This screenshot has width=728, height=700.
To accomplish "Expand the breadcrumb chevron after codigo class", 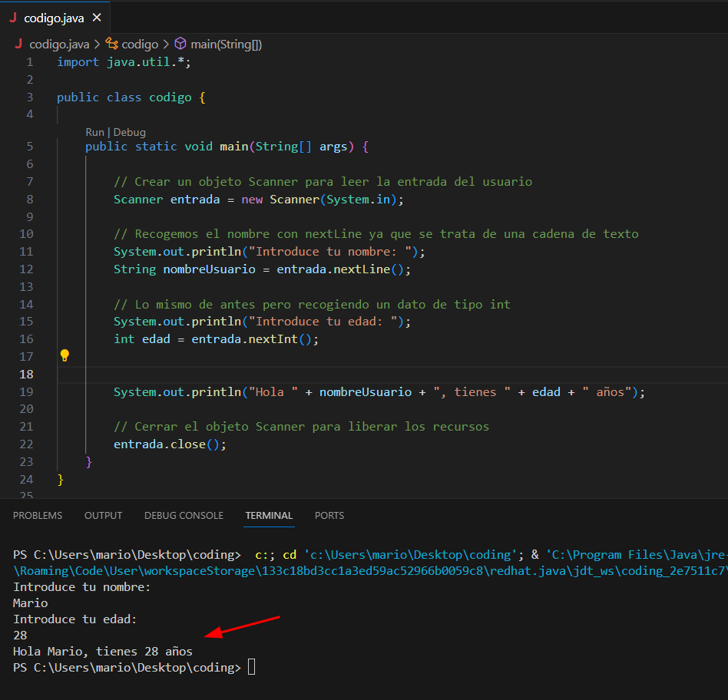I will coord(166,45).
